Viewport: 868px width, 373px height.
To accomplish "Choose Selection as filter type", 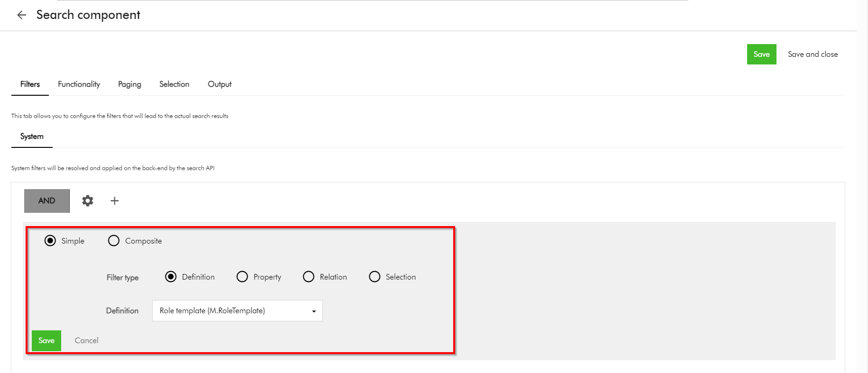I will 375,277.
